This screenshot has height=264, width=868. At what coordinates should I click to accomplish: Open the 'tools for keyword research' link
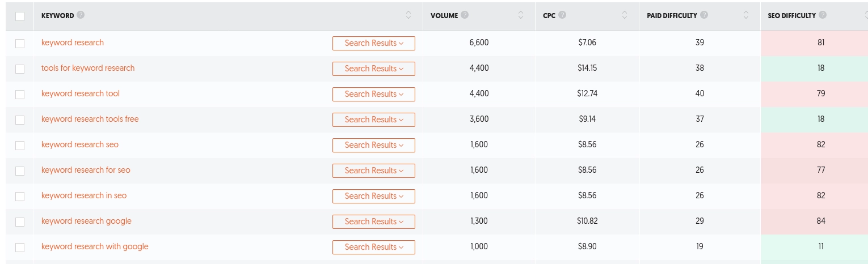[88, 68]
